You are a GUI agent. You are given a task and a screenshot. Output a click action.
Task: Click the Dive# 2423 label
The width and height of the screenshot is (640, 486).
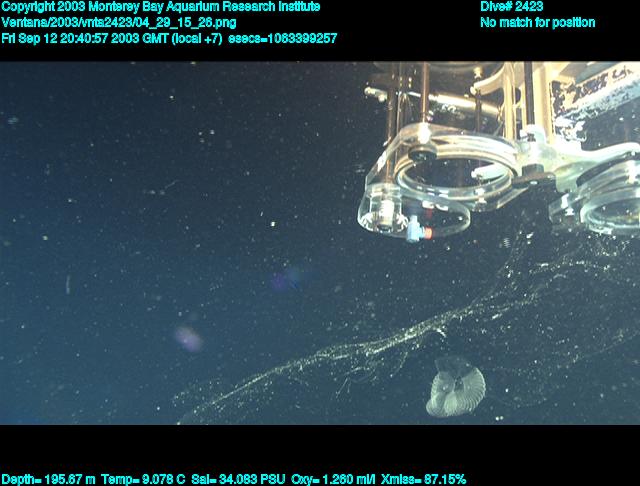(x=512, y=7)
